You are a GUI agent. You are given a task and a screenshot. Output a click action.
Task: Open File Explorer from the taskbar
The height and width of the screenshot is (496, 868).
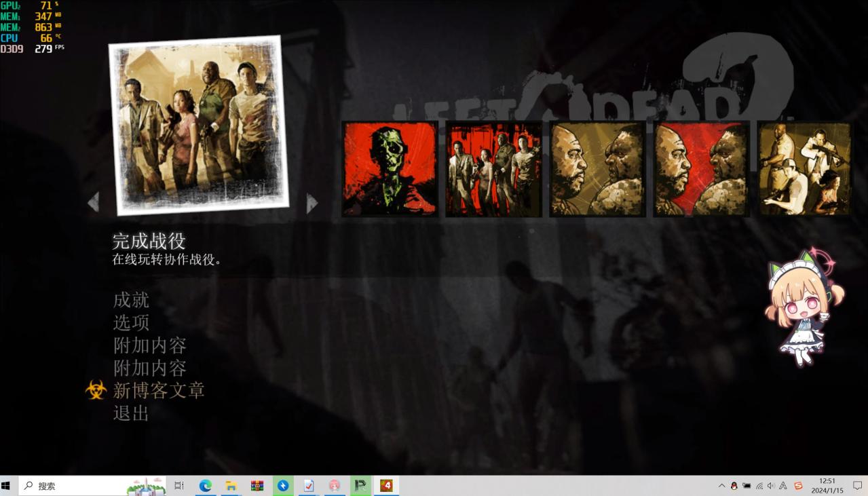coord(231,486)
